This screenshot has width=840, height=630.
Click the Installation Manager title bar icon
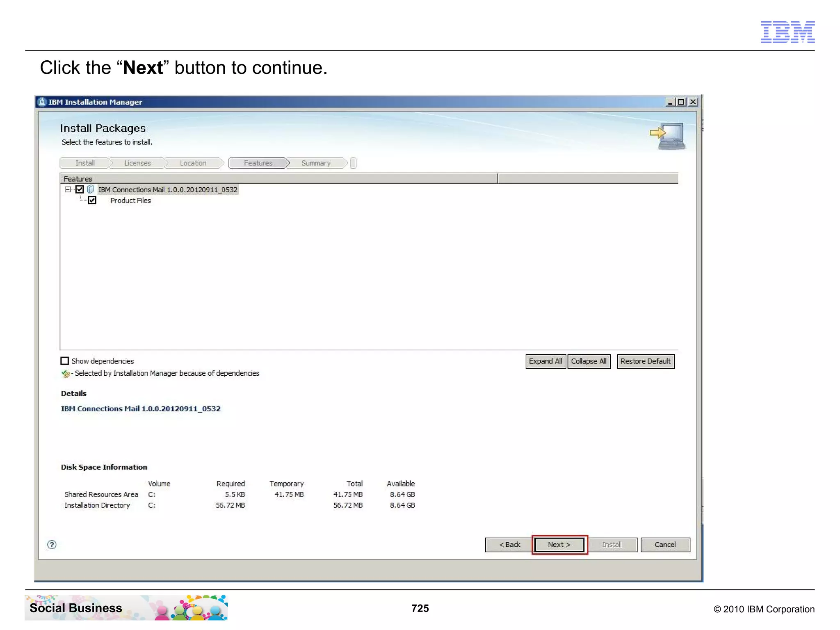click(x=41, y=102)
